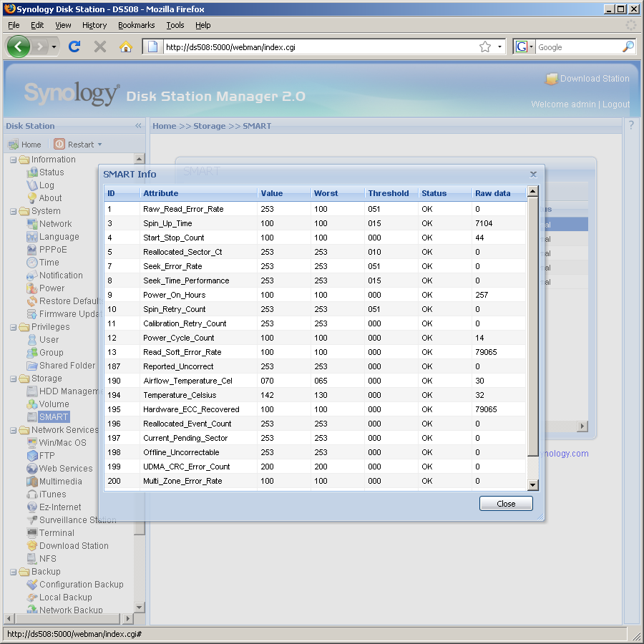The height and width of the screenshot is (644, 644).
Task: Click the Download Station header icon
Action: tap(552, 79)
